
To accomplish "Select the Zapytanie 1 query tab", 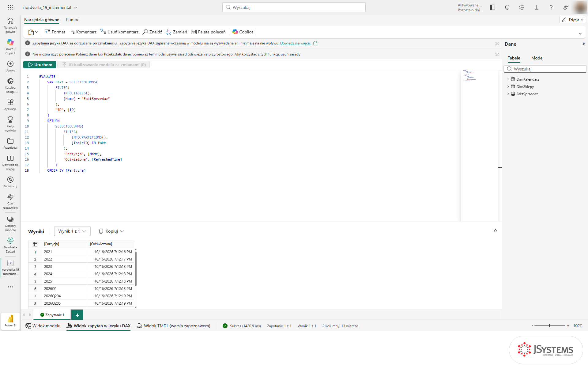I will tap(52, 315).
